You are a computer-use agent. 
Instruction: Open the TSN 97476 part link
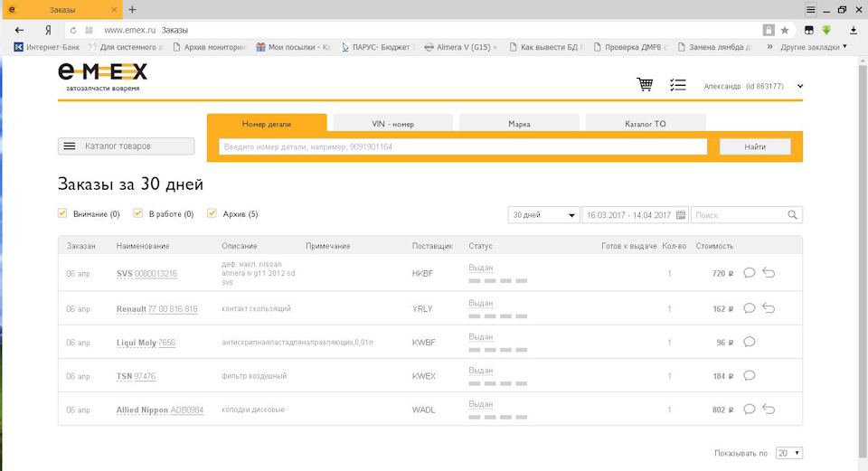click(x=136, y=376)
